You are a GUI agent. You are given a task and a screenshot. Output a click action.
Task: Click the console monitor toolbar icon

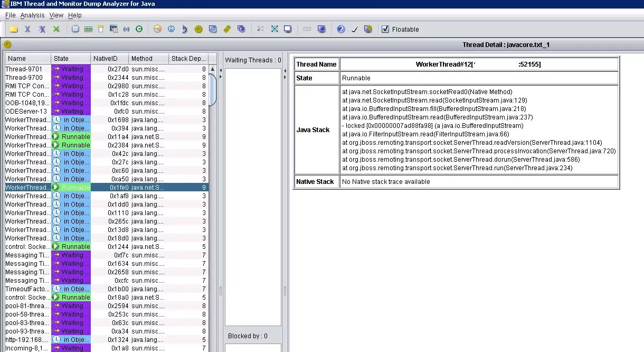[288, 29]
